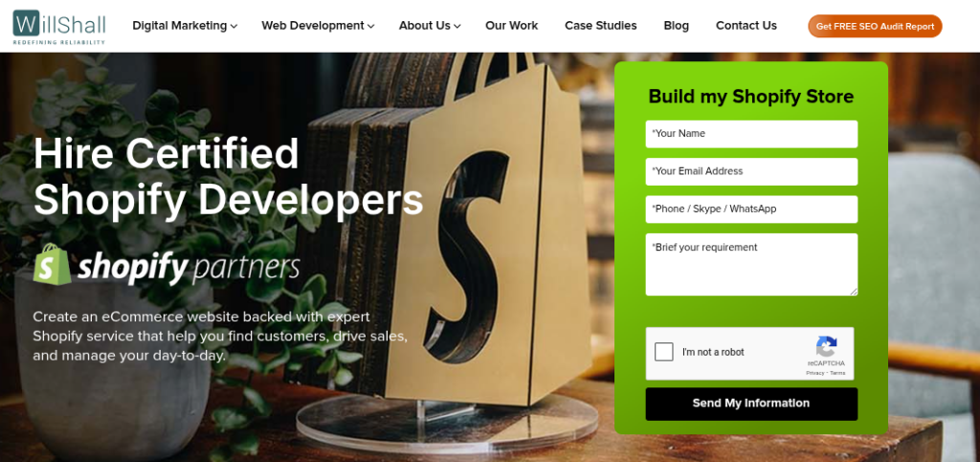Expand the About Us dropdown menu
Viewport: 980px width, 462px height.
[x=430, y=26]
